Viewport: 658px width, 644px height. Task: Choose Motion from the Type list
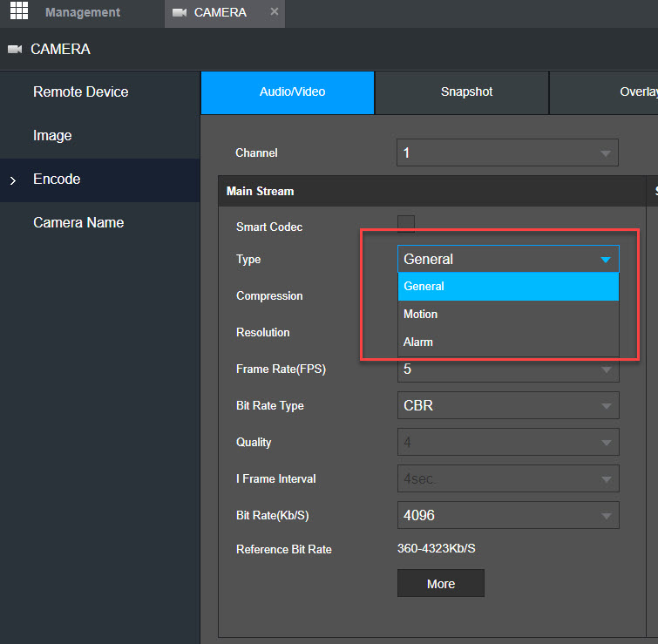pyautogui.click(x=508, y=315)
